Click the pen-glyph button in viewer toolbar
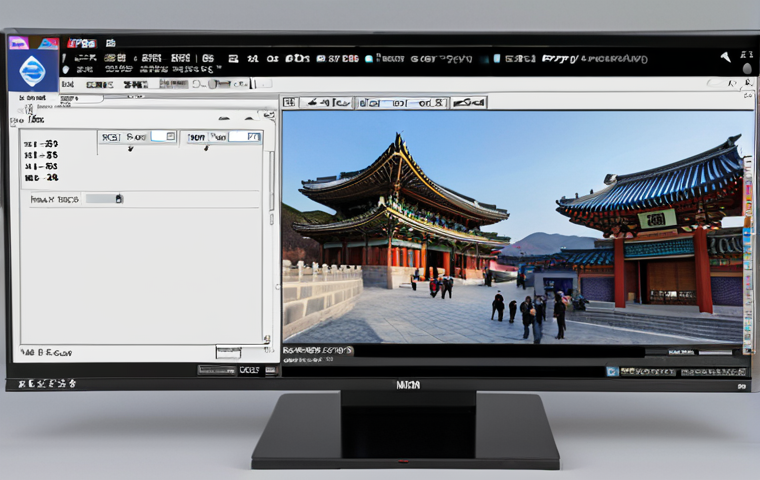This screenshot has width=760, height=480. [x=327, y=102]
